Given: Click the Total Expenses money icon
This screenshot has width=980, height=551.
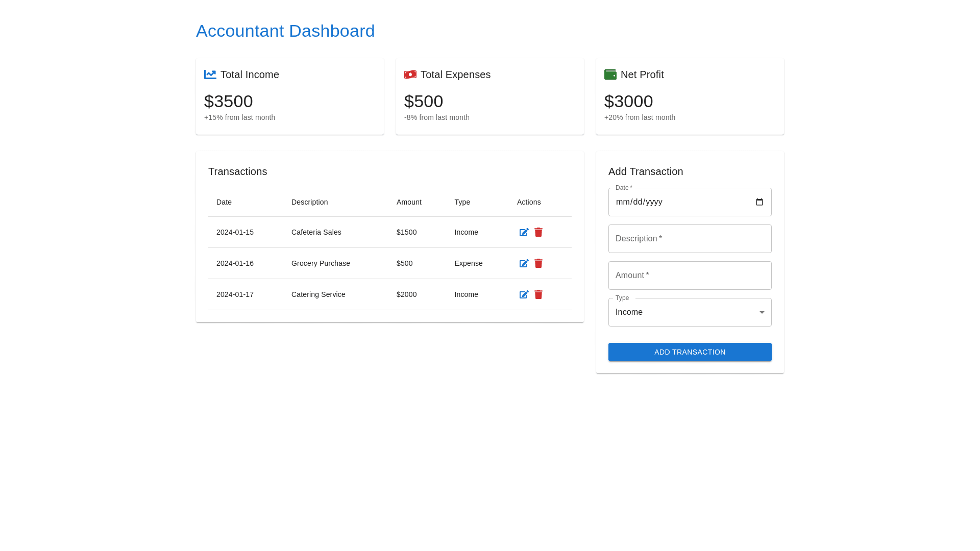Looking at the screenshot, I should point(410,74).
